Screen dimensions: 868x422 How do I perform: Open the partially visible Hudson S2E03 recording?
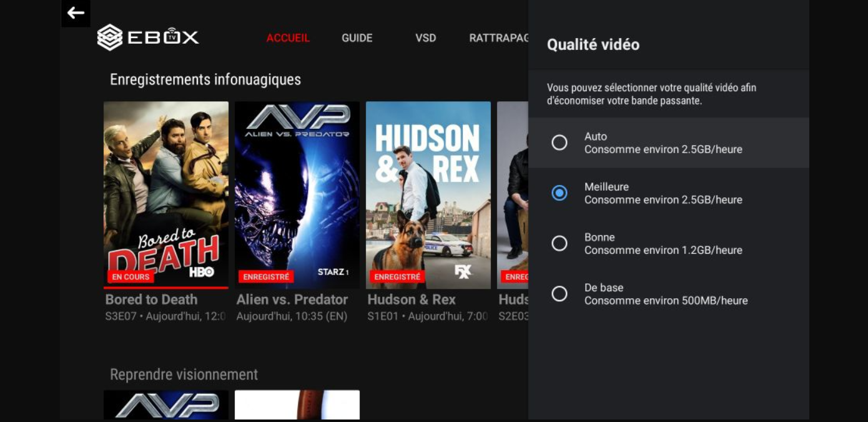(x=512, y=194)
